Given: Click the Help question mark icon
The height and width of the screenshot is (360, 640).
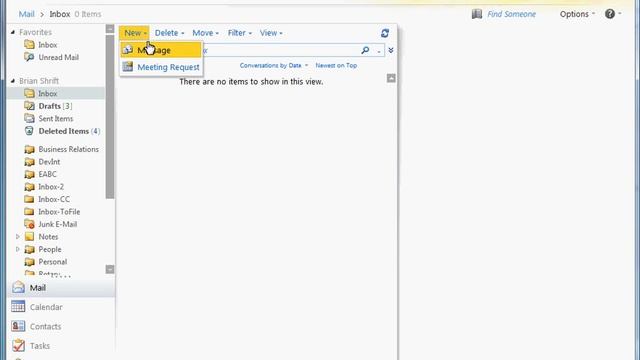Looking at the screenshot, I should [x=610, y=14].
